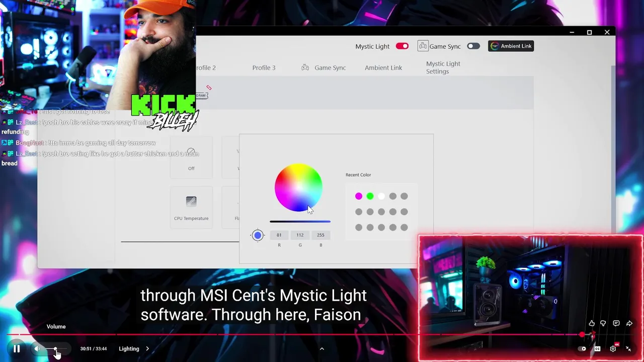The image size is (644, 362).
Task: Open the Ambient Link tab
Action: pos(383,67)
